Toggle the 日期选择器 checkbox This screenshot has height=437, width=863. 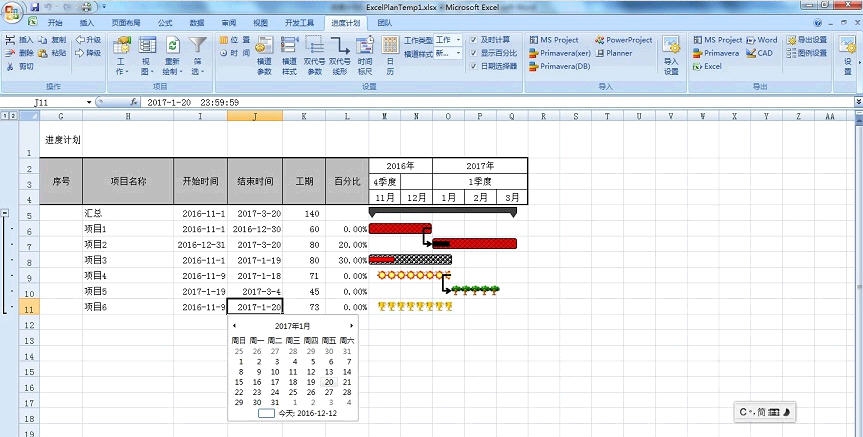[x=473, y=66]
